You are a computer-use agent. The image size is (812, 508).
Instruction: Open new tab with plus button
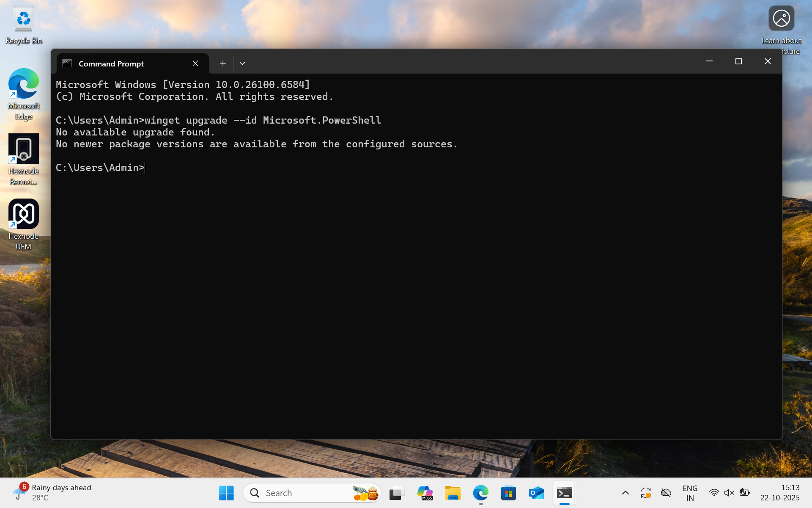[x=223, y=63]
